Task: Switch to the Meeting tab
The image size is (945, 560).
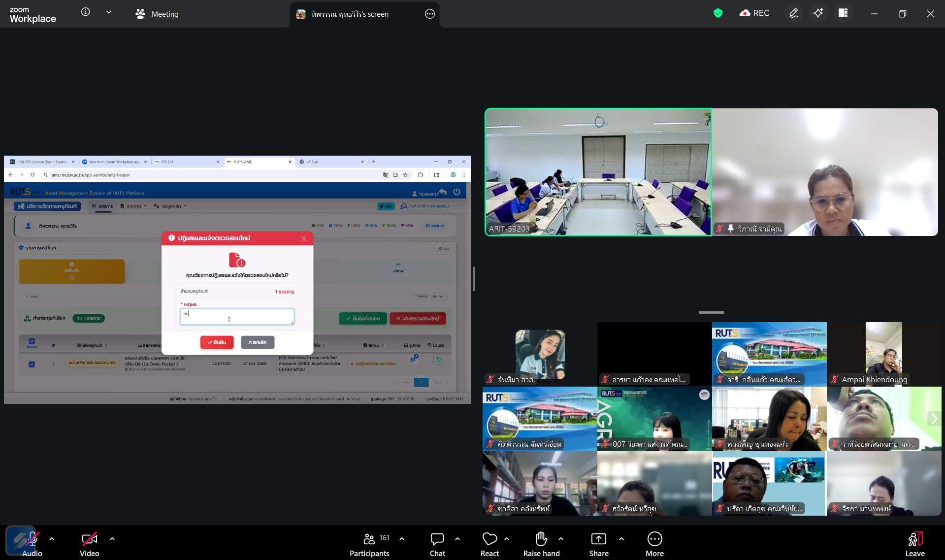Action: pyautogui.click(x=157, y=14)
